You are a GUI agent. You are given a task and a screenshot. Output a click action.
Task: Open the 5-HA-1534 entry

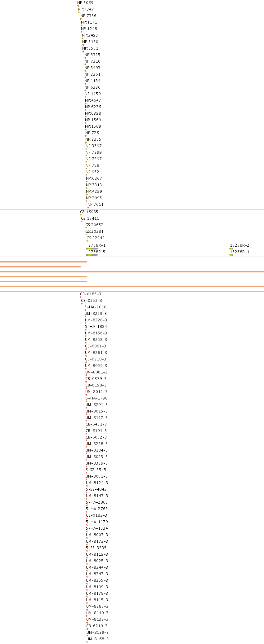(97, 528)
